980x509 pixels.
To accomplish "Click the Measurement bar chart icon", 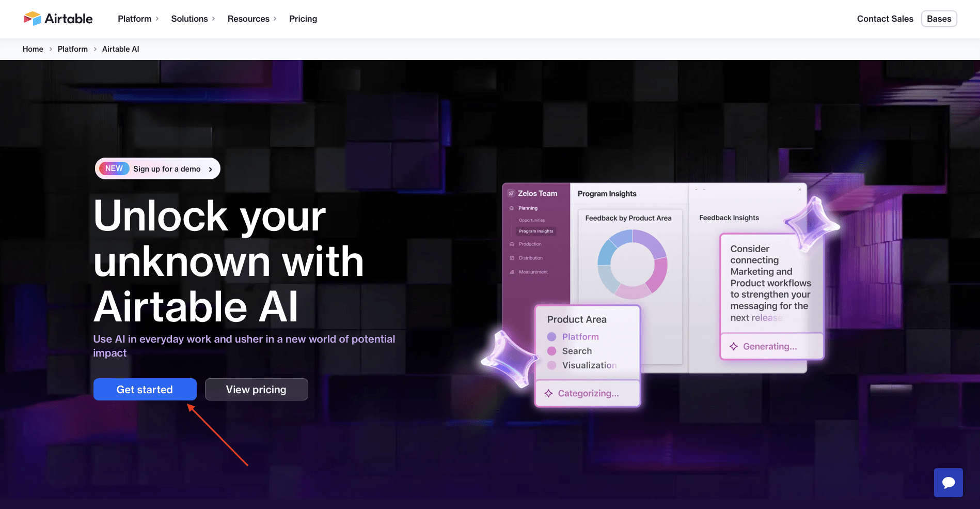I will [512, 271].
